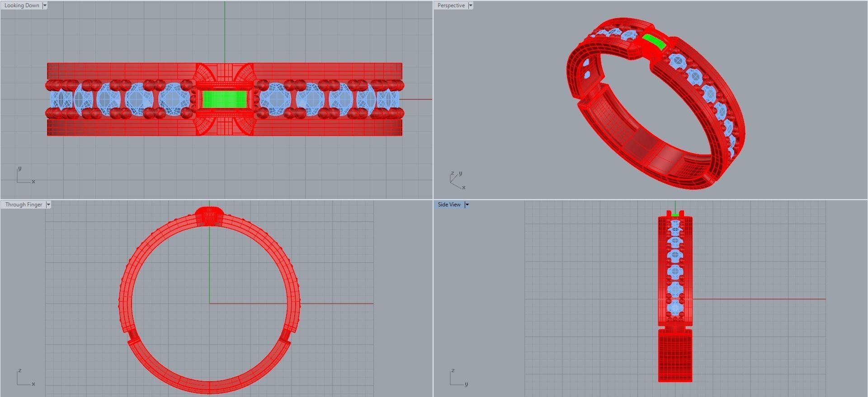
Task: Open the Looking Down viewport title menu
Action: point(22,5)
